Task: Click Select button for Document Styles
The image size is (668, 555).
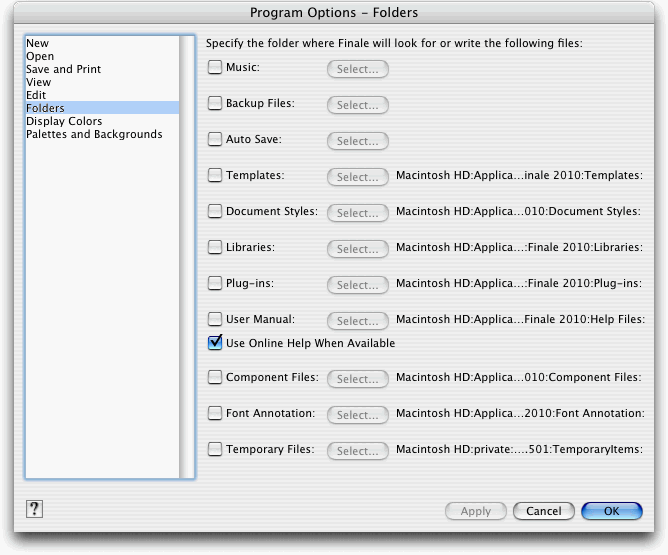Action: 357,213
